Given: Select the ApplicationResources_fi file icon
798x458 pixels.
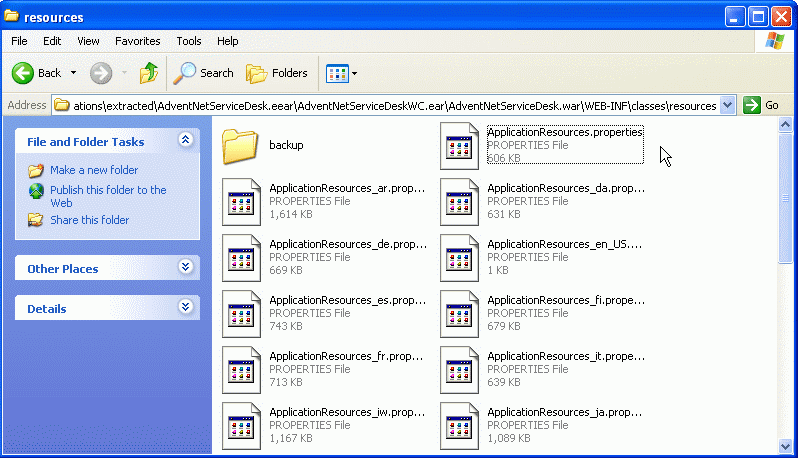Looking at the screenshot, I should pyautogui.click(x=459, y=314).
